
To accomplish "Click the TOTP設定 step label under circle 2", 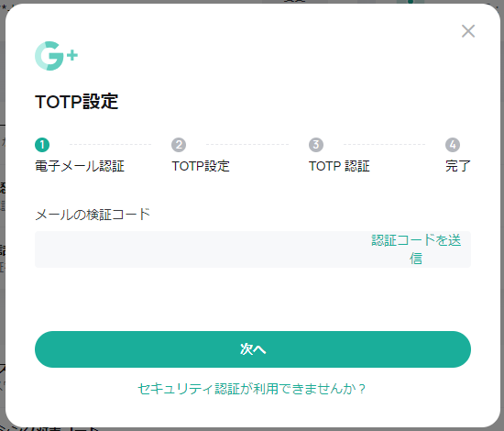I will [x=201, y=166].
